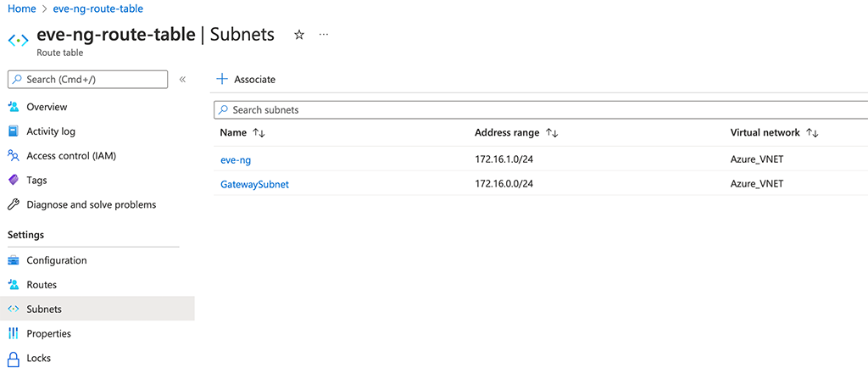This screenshot has height=379, width=868.
Task: Click the magnifier icon in sidebar search
Action: (18, 80)
